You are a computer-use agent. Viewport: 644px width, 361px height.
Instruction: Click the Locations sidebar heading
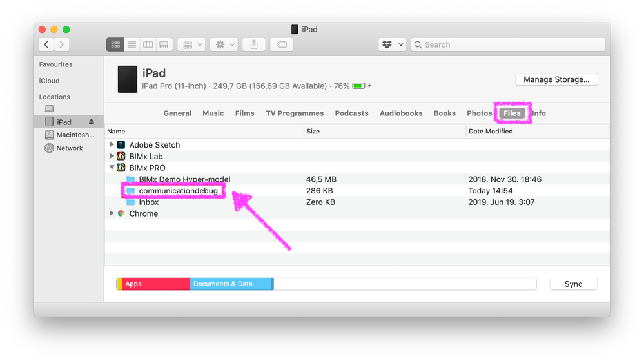(55, 97)
